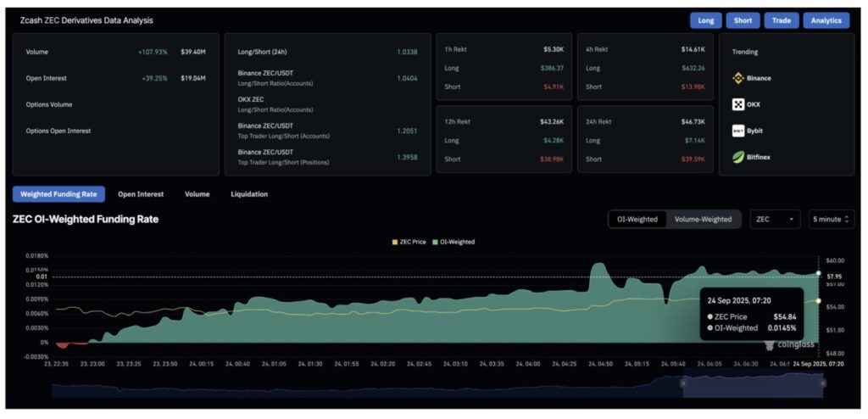This screenshot has width=868, height=419.
Task: Click the Analytics button
Action: point(826,20)
